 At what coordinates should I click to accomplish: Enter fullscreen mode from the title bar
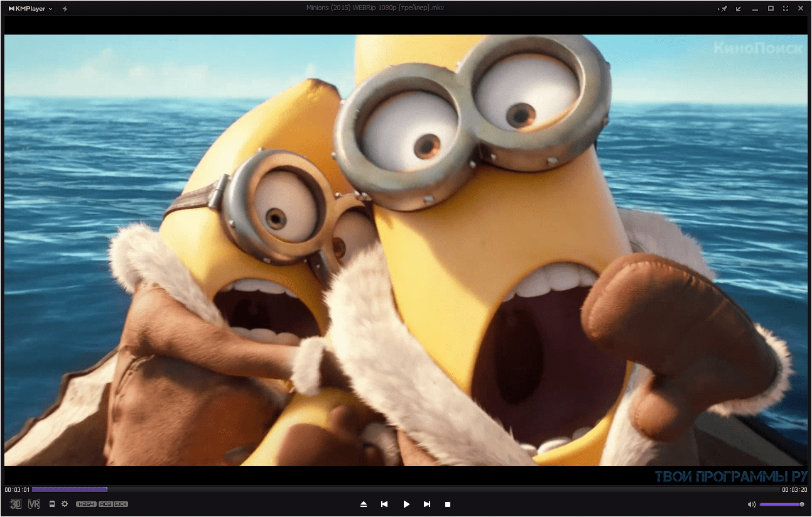coord(786,9)
